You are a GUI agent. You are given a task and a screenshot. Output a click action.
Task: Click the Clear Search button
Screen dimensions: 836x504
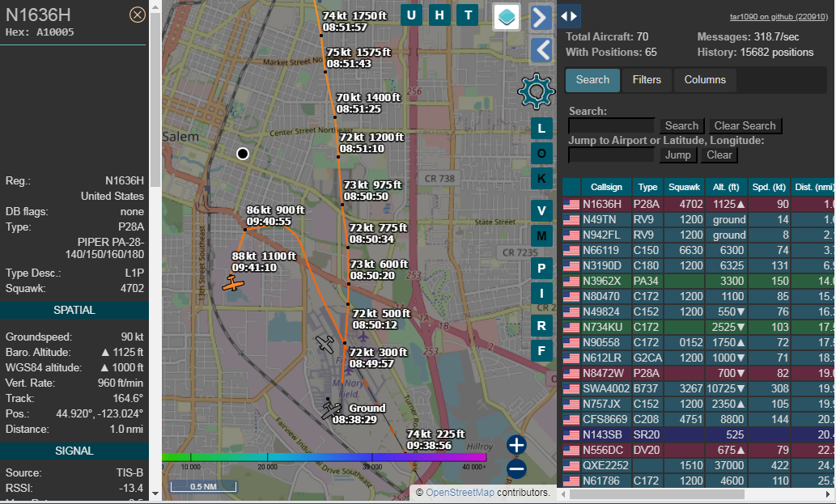745,125
